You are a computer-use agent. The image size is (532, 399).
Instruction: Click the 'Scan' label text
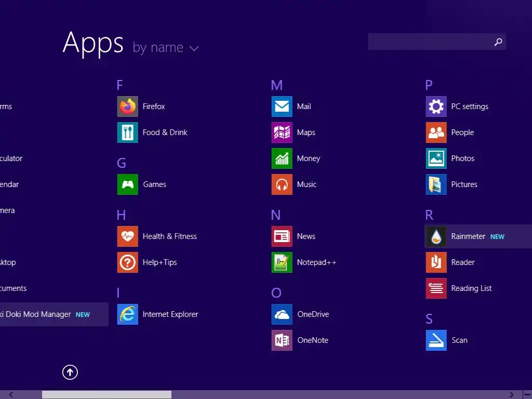click(x=459, y=340)
